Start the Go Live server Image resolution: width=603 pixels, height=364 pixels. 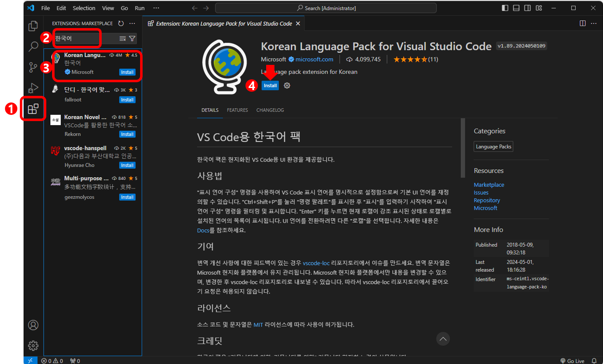tap(572, 361)
